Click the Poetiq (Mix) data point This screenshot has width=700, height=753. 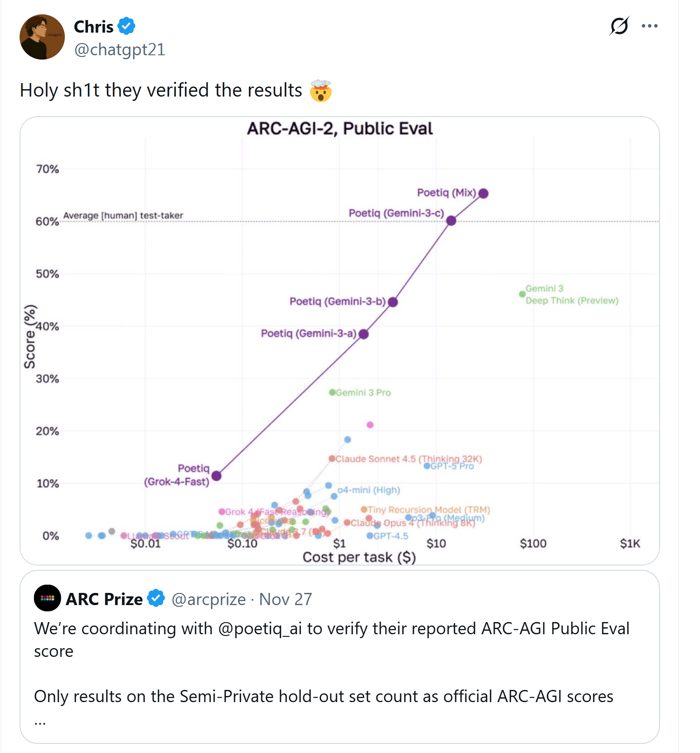tap(483, 193)
